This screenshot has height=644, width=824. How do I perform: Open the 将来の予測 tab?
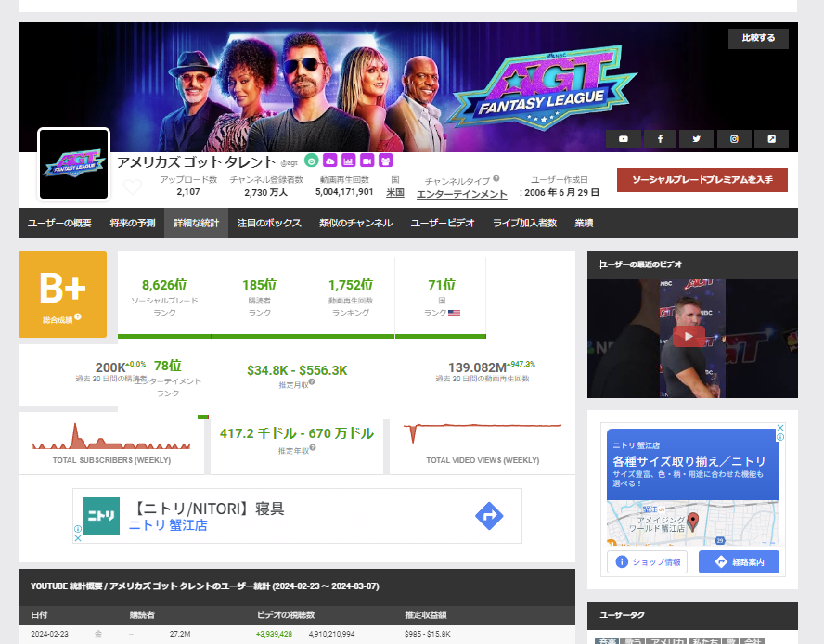tap(132, 224)
